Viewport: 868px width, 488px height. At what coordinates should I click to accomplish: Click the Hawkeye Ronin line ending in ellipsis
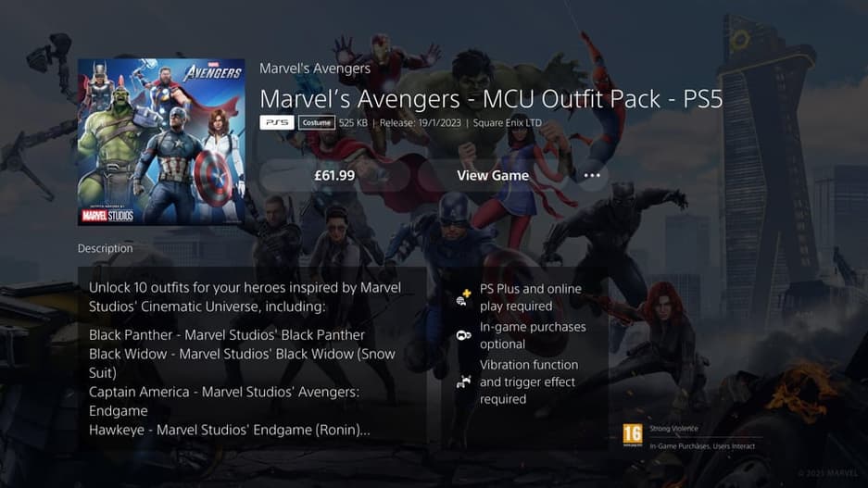coord(229,430)
